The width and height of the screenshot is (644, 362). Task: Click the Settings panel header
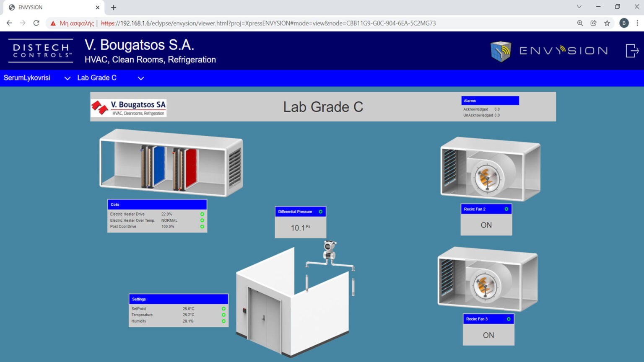[179, 299]
